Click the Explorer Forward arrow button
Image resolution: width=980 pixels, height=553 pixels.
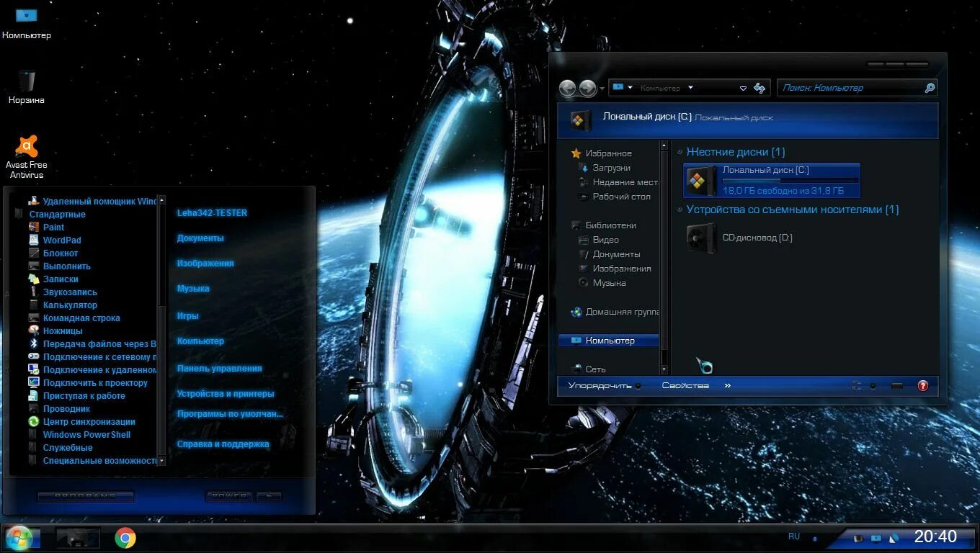[587, 88]
